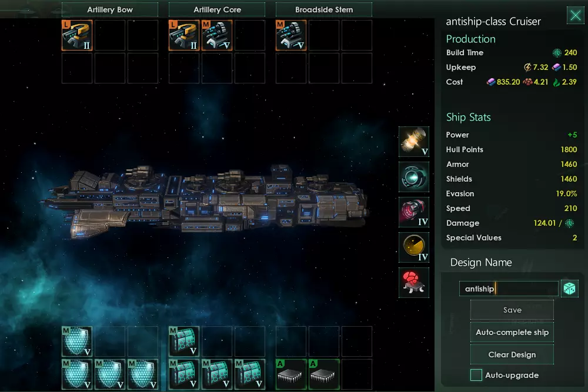Open the Broadside Stern section selector
This screenshot has height=392, width=588.
tap(324, 10)
